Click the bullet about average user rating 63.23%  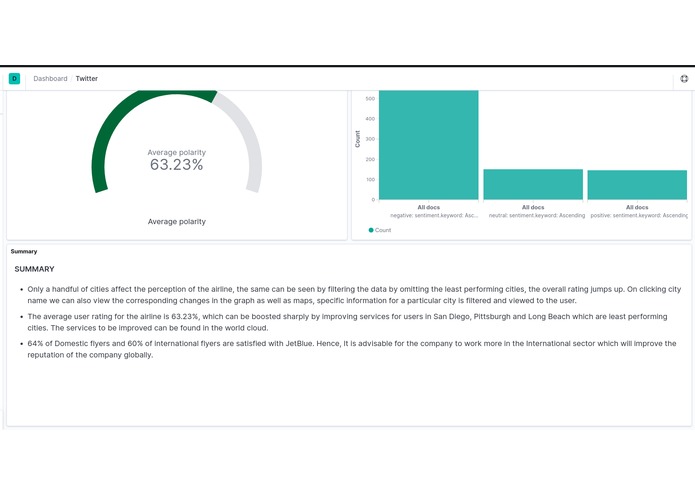pyautogui.click(x=347, y=322)
